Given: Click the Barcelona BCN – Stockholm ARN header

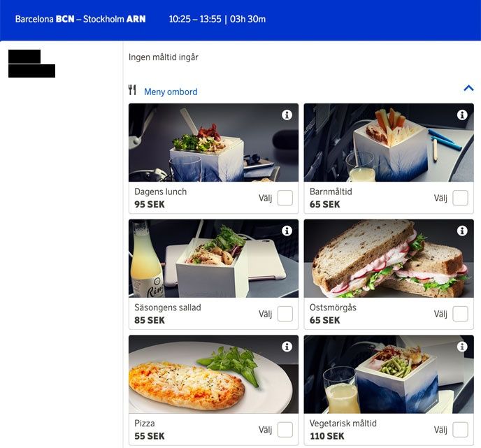Looking at the screenshot, I should [x=80, y=19].
